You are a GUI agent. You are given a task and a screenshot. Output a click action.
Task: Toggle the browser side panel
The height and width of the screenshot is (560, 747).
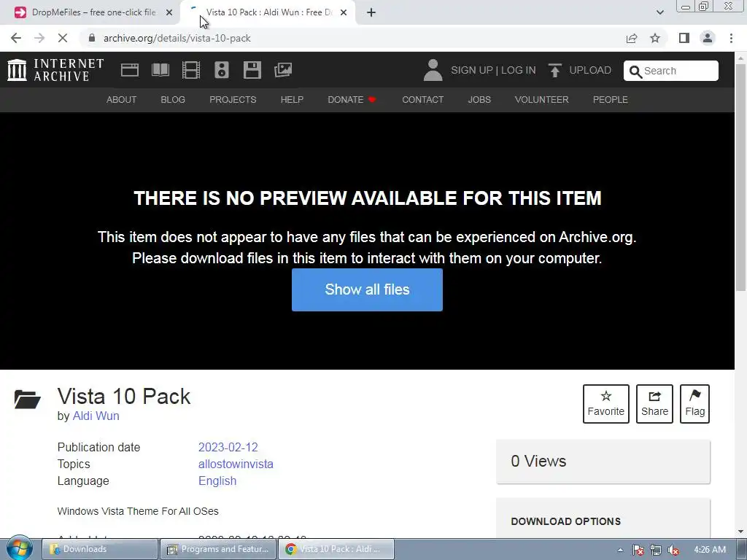click(684, 38)
